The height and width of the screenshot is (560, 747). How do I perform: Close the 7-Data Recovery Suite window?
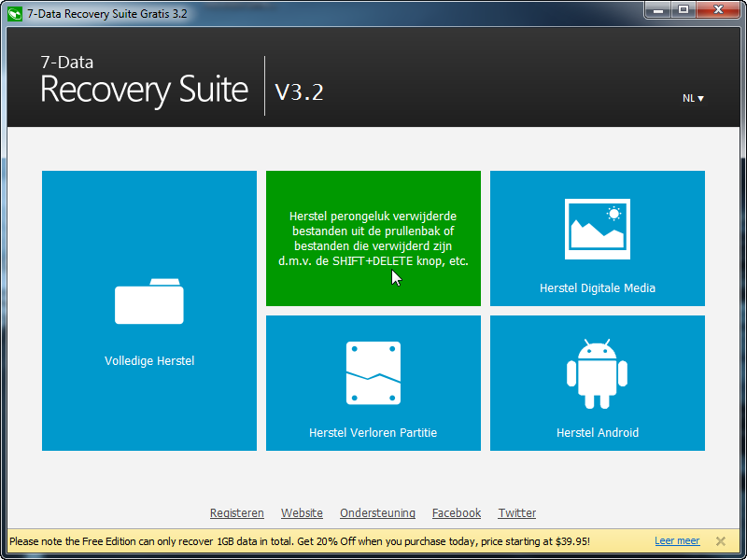pyautogui.click(x=718, y=10)
